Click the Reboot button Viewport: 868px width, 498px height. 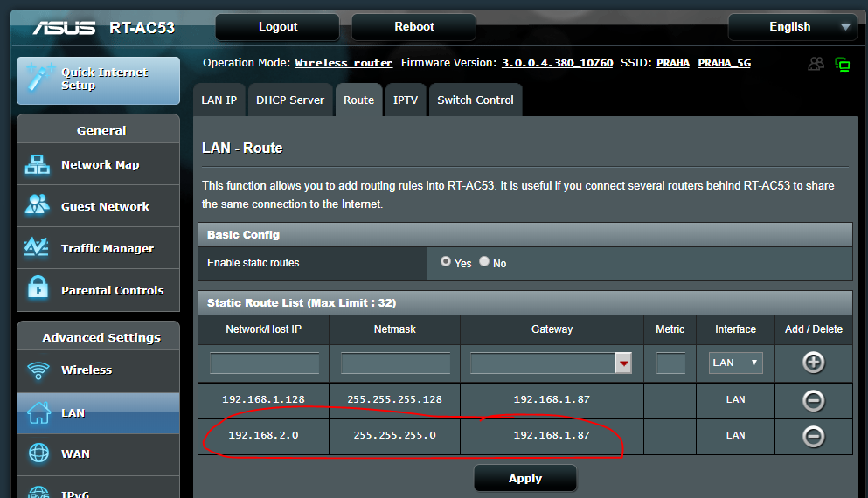pos(414,27)
